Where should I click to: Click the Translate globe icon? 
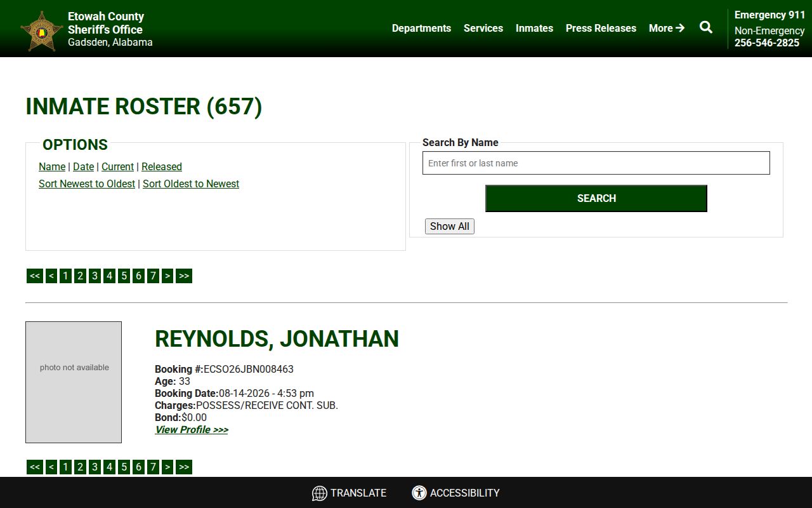[320, 493]
